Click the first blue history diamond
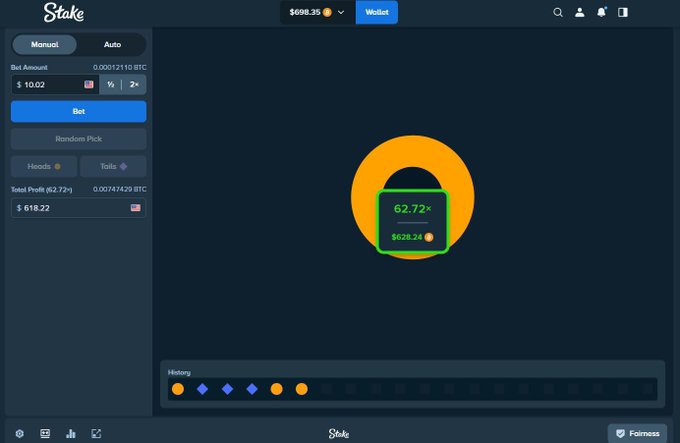The width and height of the screenshot is (680, 443). click(203, 389)
